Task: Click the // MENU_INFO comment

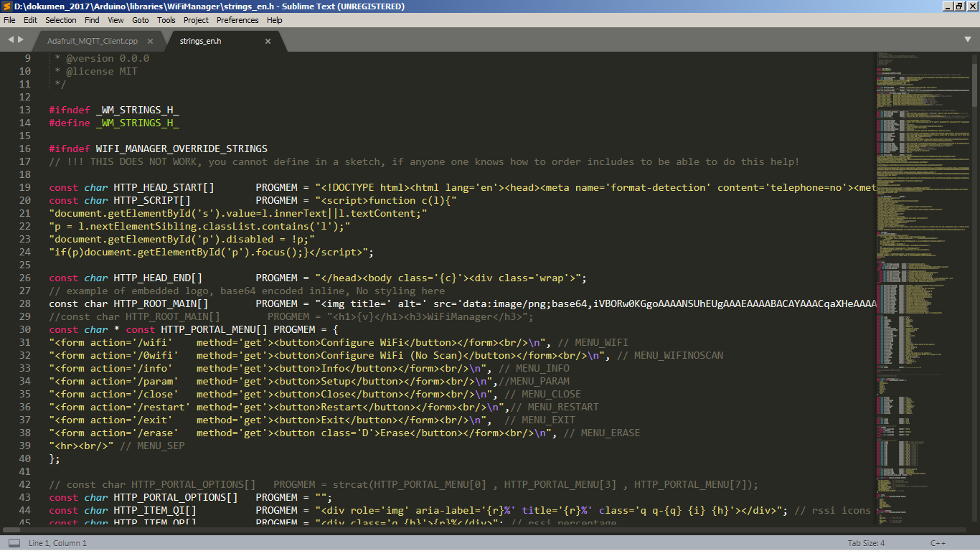Action: pos(534,368)
